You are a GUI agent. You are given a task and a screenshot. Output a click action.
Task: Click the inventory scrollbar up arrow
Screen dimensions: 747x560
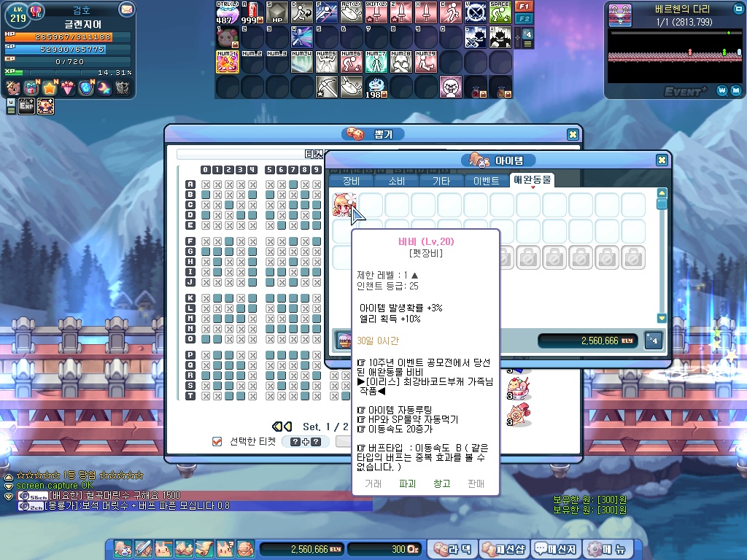coord(662,192)
